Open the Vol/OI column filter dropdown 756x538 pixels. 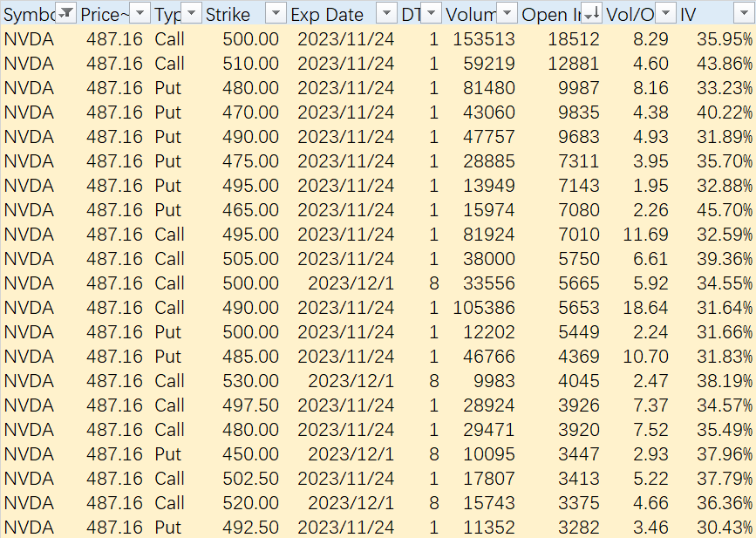pyautogui.click(x=666, y=13)
